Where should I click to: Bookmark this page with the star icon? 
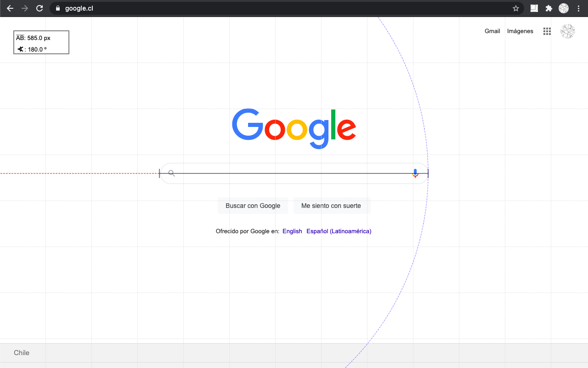coord(516,8)
